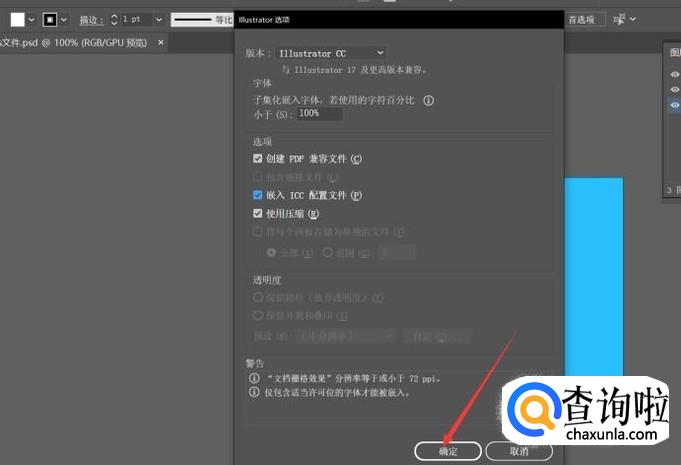Click the white fill color swatch
The image size is (681, 465).
pyautogui.click(x=18, y=20)
